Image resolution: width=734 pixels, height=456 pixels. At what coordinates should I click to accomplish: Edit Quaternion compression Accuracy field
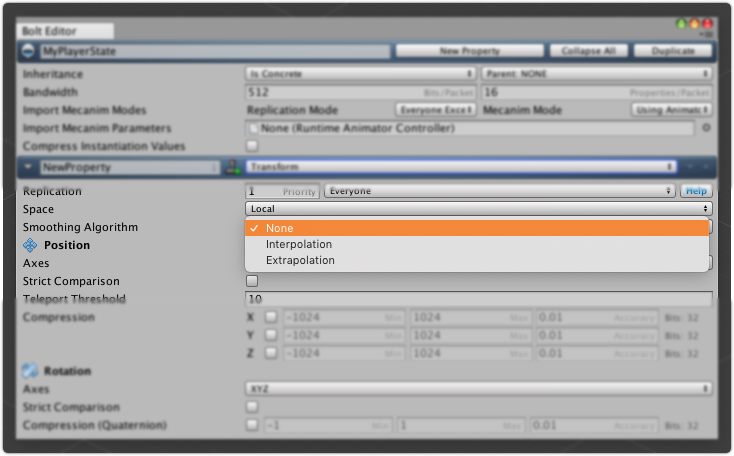coord(594,425)
